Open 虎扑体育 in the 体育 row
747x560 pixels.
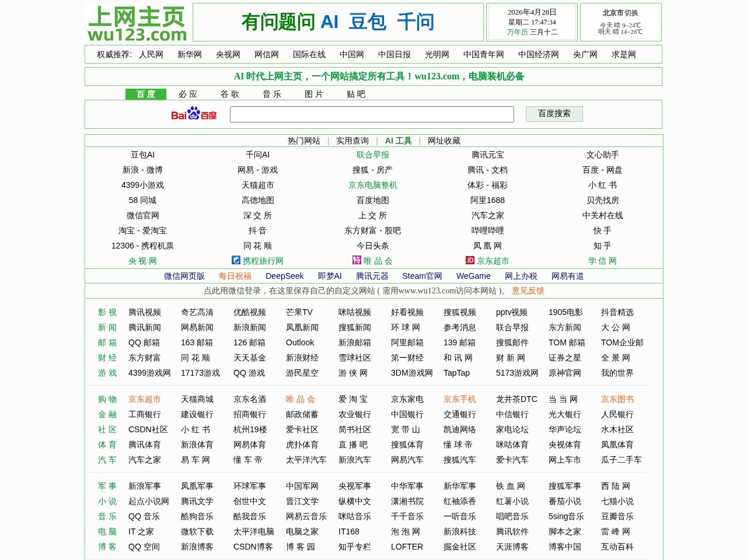(302, 444)
